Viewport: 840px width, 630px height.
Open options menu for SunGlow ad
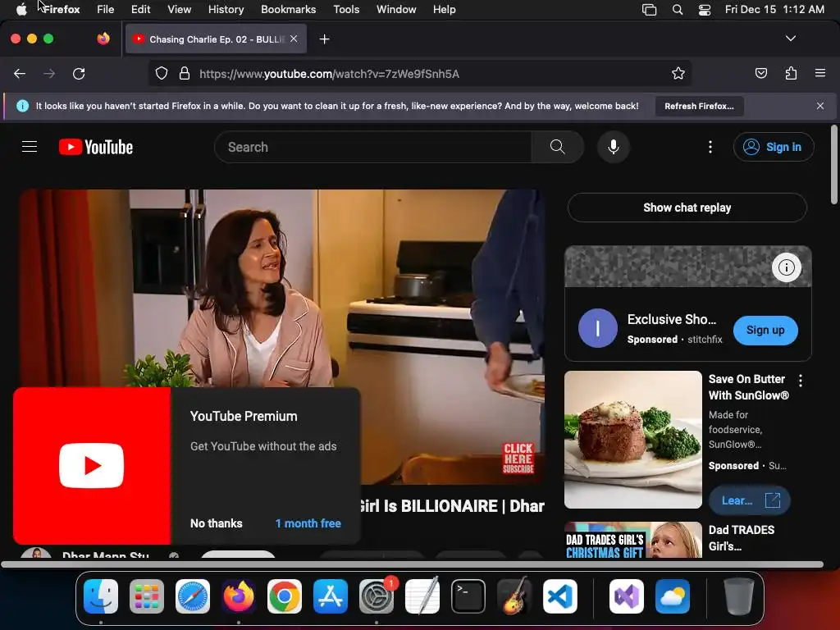pos(801,381)
